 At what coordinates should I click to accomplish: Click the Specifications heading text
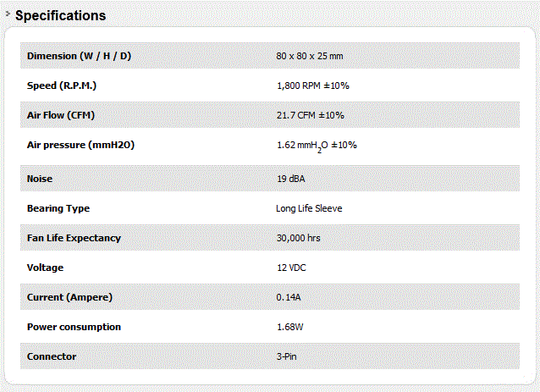point(61,16)
